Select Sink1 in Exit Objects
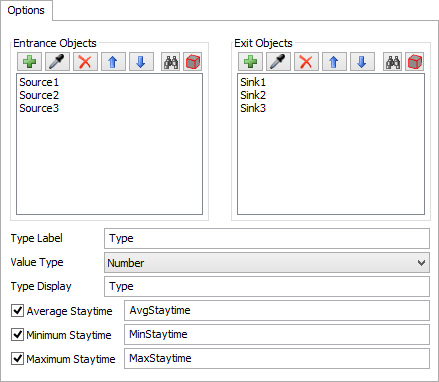Viewport: 439px width, 382px height. 253,82
